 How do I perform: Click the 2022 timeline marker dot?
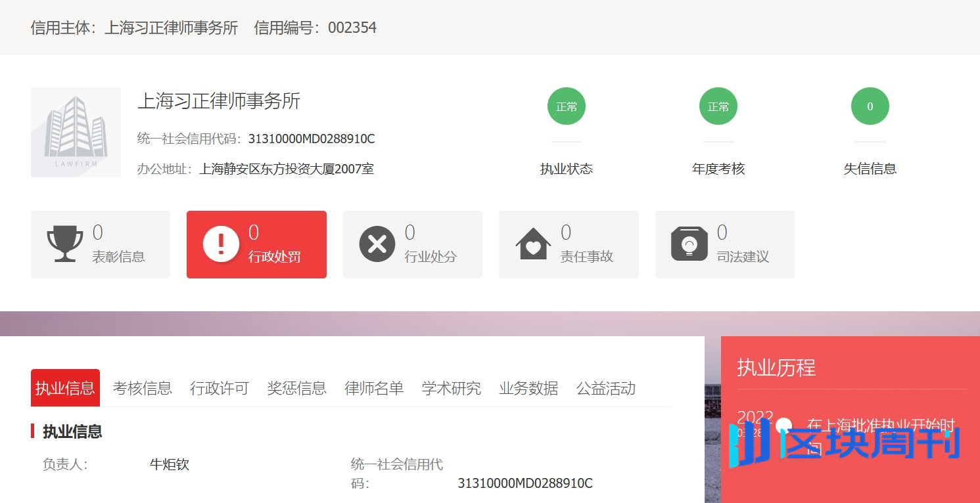tap(783, 426)
